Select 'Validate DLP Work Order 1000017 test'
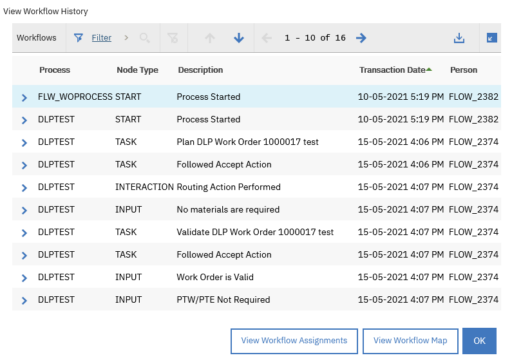The height and width of the screenshot is (360, 512). [x=255, y=232]
